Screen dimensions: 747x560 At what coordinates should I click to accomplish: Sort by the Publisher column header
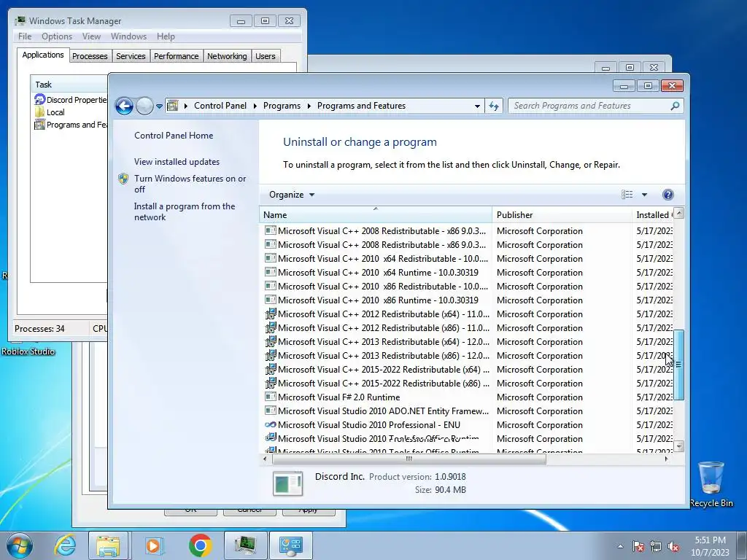562,215
